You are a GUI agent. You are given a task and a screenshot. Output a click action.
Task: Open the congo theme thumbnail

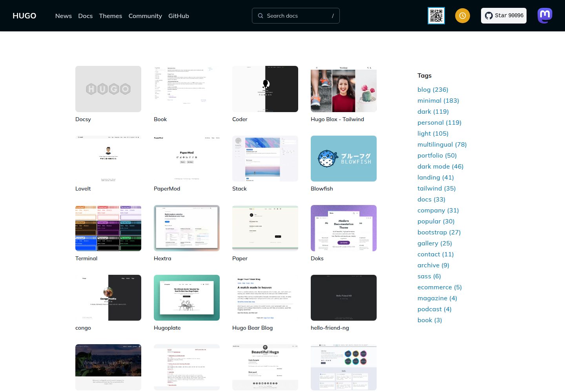tap(108, 298)
